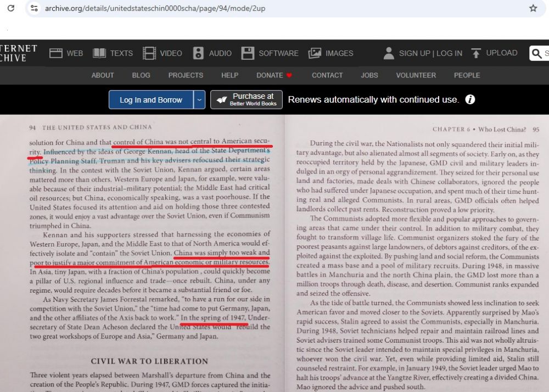Open the Volunteer link
The height and width of the screenshot is (392, 549).
[x=416, y=75]
